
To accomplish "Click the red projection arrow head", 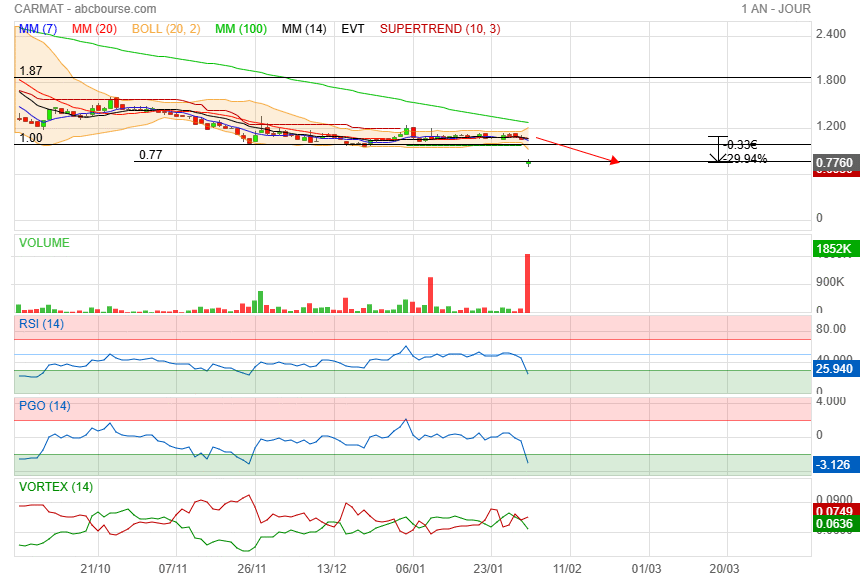I will tap(617, 160).
